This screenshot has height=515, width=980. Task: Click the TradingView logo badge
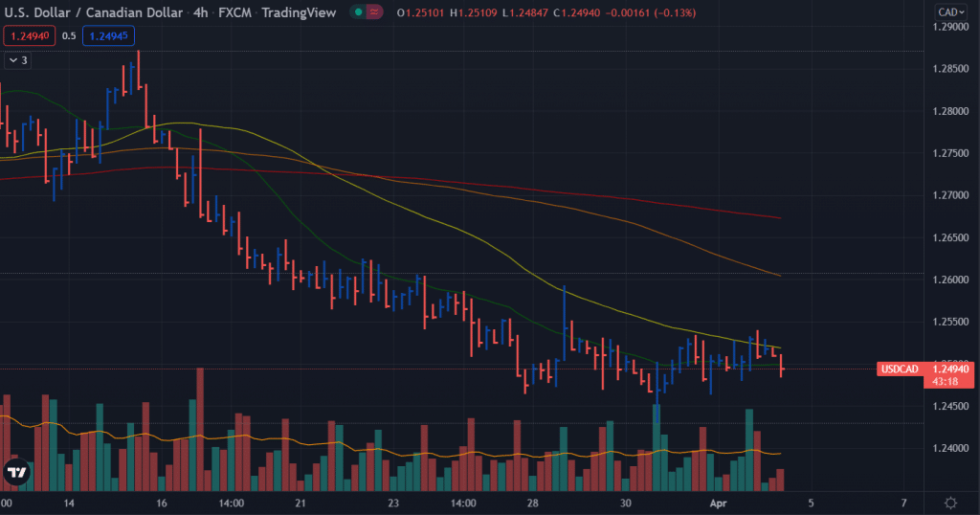pos(17,473)
